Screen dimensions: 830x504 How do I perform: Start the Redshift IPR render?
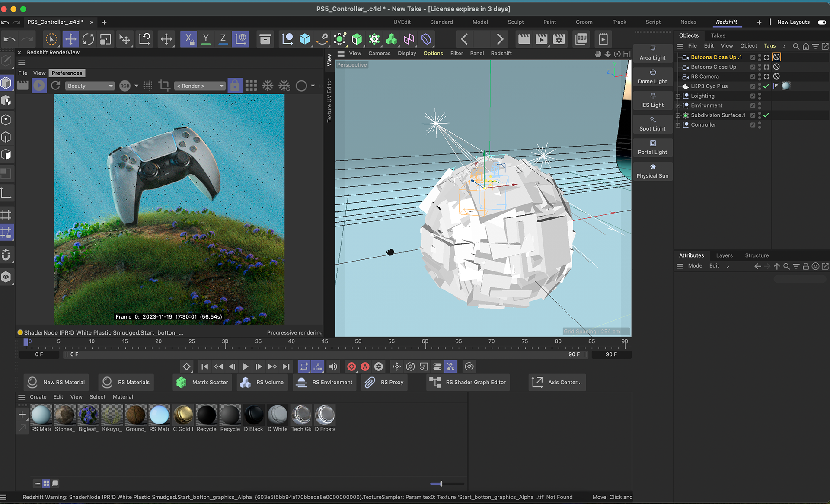pos(39,86)
